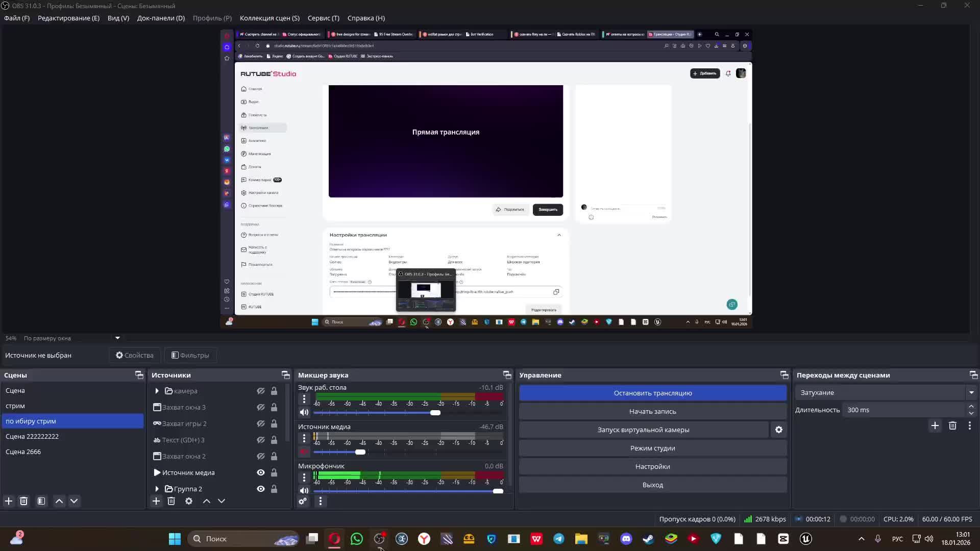Click the Остановить трансляцию button
The width and height of the screenshot is (980, 551).
(652, 393)
